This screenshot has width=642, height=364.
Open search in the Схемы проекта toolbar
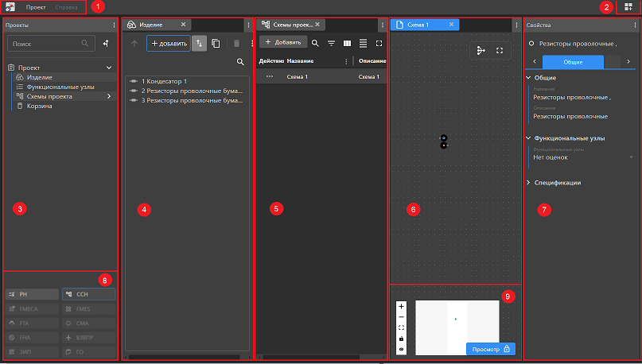[315, 43]
